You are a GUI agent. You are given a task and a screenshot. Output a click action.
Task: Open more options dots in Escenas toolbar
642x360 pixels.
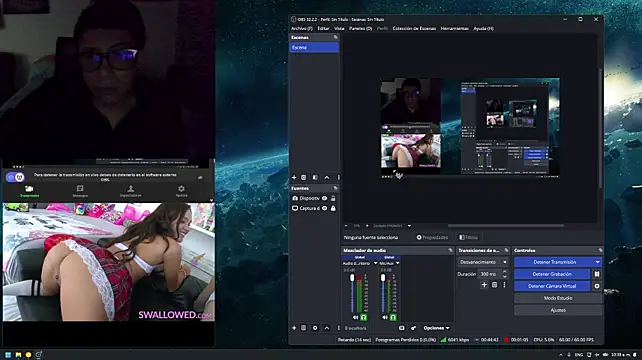(338, 177)
